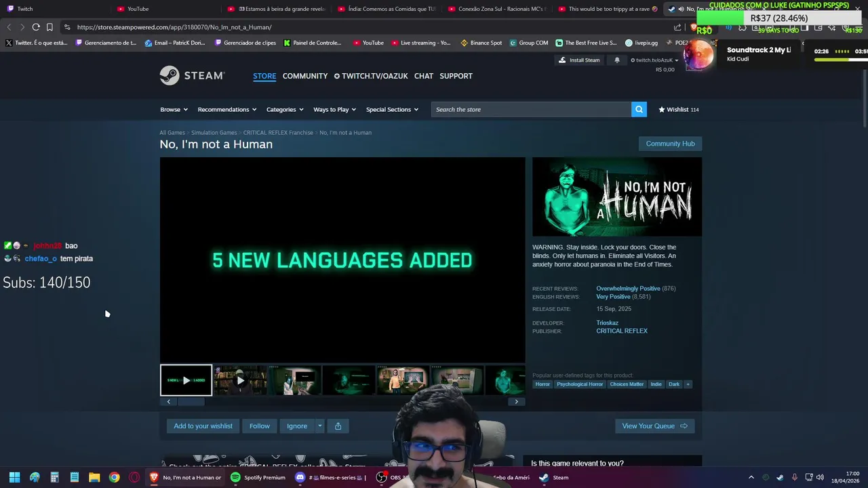Switch to the Twitch browser tab
Image resolution: width=868 pixels, height=488 pixels.
click(x=54, y=9)
